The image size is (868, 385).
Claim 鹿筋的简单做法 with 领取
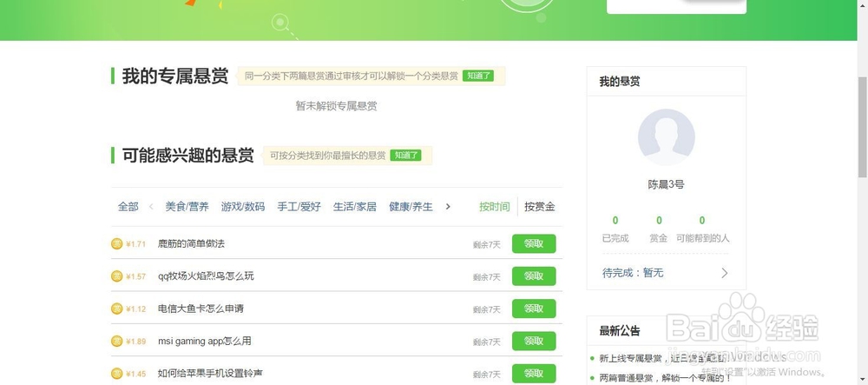pos(534,243)
